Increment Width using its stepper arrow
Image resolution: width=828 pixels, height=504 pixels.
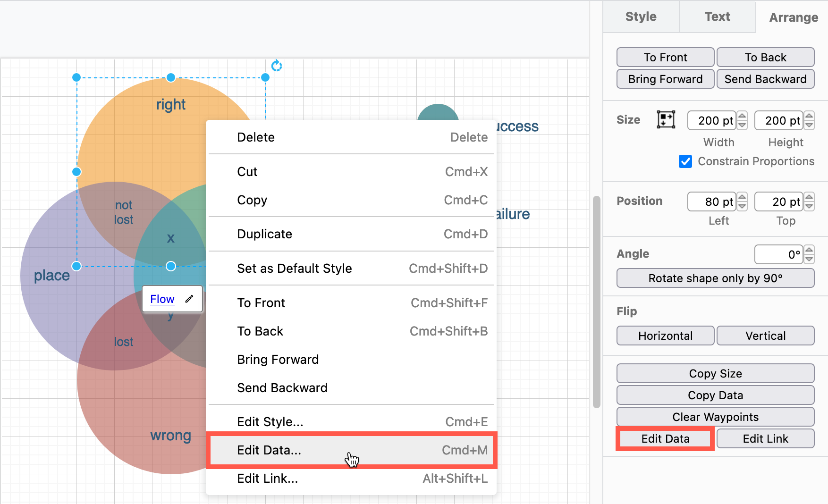pyautogui.click(x=742, y=117)
